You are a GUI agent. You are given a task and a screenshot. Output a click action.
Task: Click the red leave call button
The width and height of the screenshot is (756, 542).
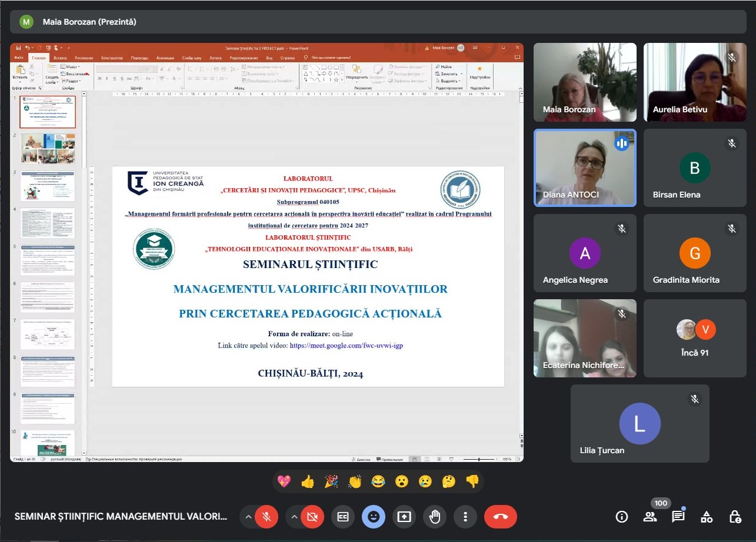500,517
